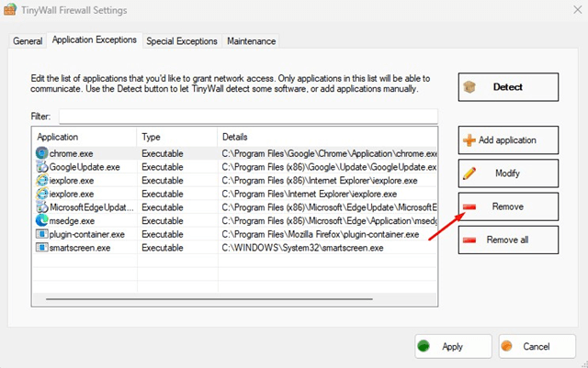Select the MicrosoftEdgeUpdat... entry
The height and width of the screenshot is (368, 588).
click(x=92, y=207)
